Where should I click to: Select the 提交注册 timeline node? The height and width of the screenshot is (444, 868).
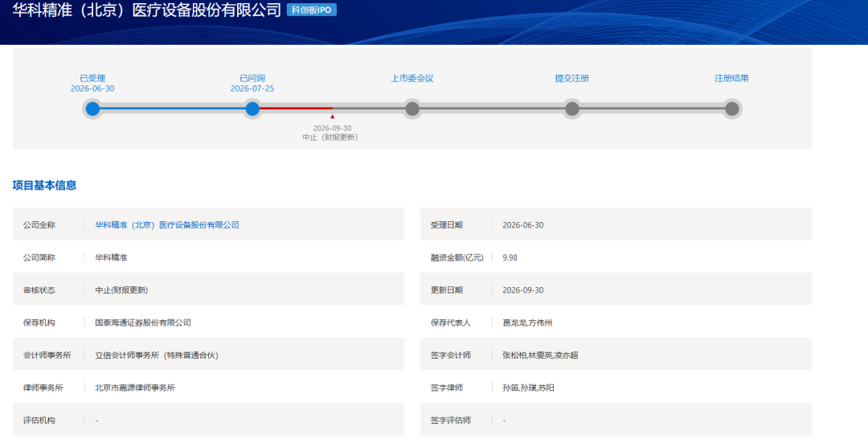tap(572, 109)
